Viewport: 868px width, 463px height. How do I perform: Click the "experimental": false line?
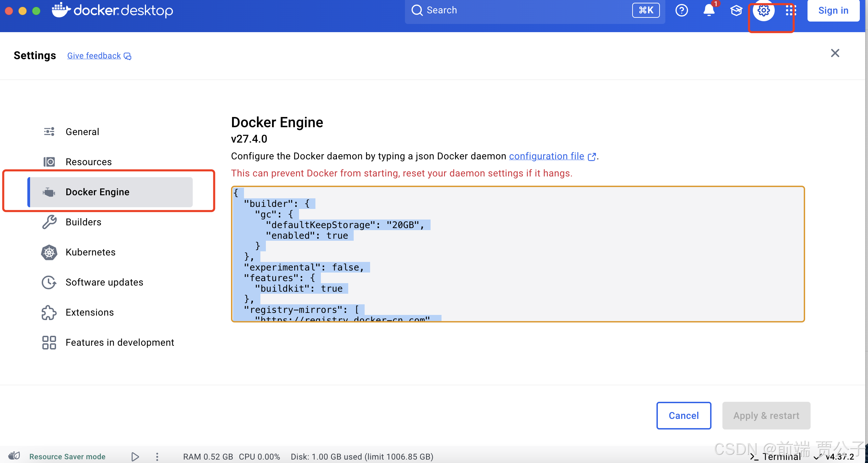point(304,267)
